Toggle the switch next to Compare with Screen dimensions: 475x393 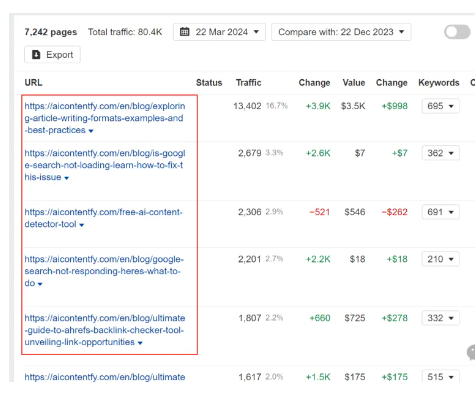457,32
